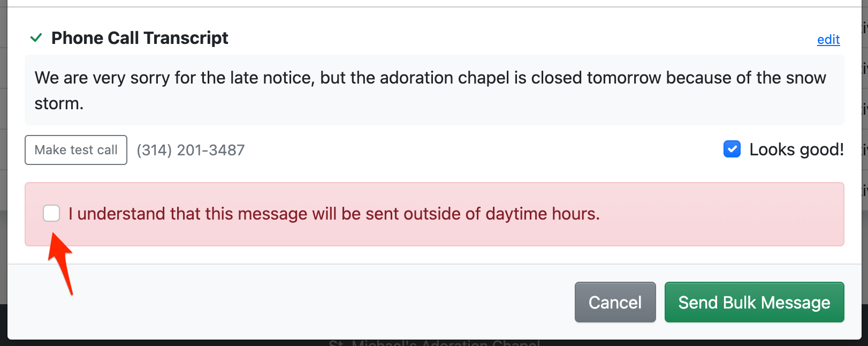Click the "I understand that this message" label
Screen dimensions: 868x346
tap(334, 214)
